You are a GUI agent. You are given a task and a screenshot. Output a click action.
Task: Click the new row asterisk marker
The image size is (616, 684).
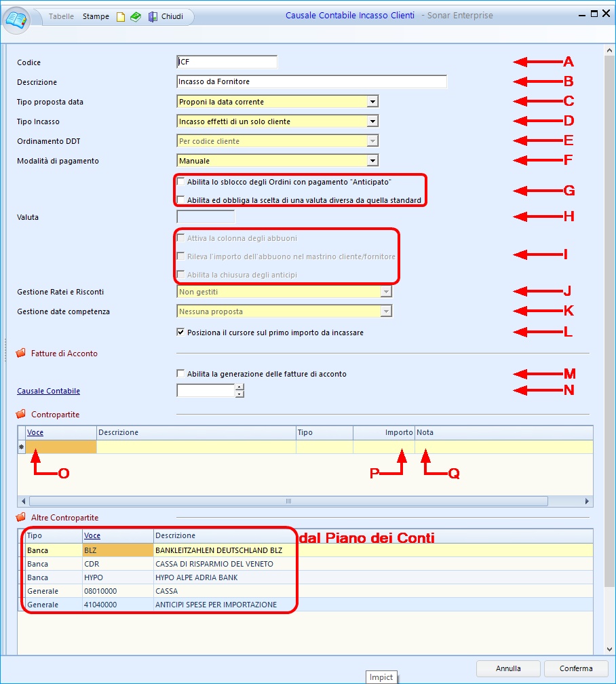point(21,447)
